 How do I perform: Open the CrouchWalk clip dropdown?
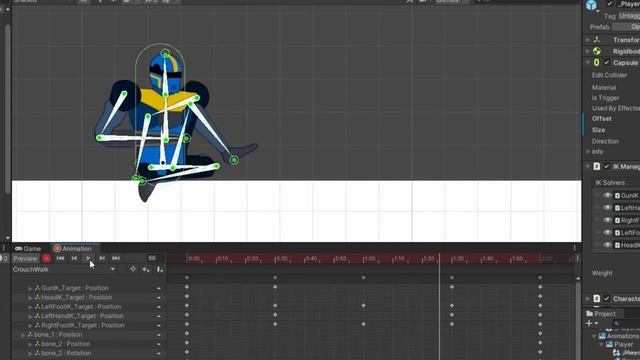[64, 269]
